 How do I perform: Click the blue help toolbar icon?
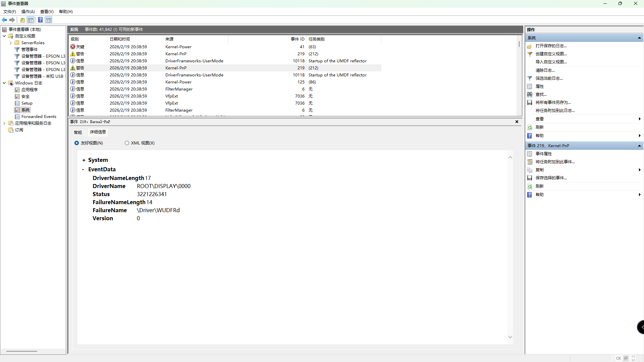(x=40, y=20)
